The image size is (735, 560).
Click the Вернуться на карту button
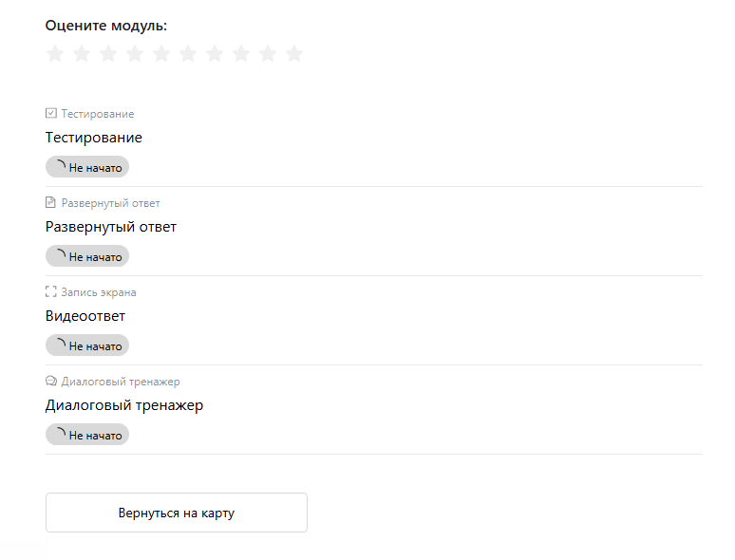click(177, 513)
